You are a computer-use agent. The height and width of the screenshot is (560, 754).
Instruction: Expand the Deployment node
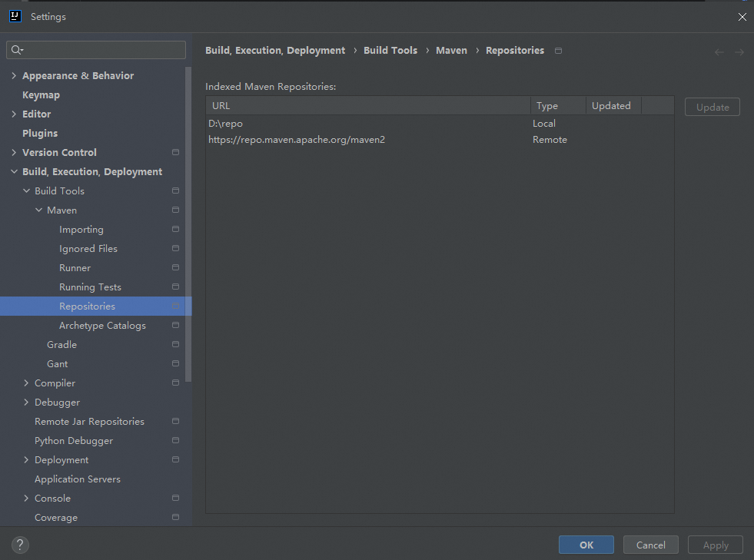point(26,460)
